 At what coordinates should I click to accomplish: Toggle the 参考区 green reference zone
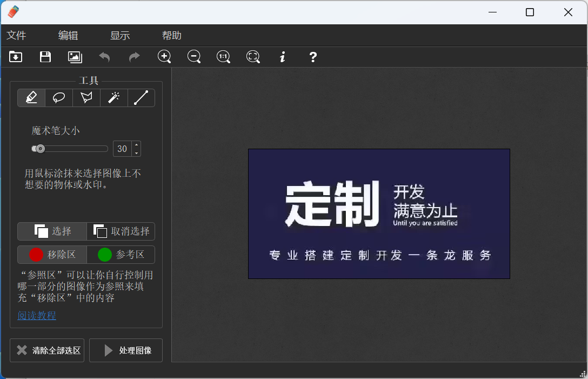click(121, 255)
